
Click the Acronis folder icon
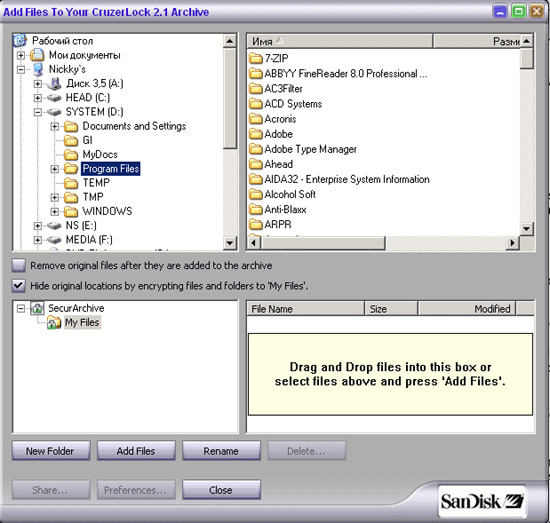coord(256,119)
